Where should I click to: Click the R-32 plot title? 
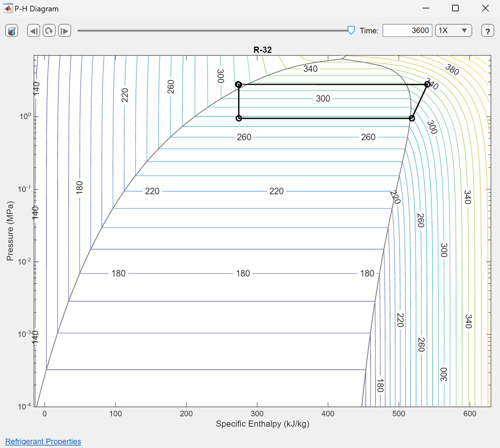click(x=262, y=50)
